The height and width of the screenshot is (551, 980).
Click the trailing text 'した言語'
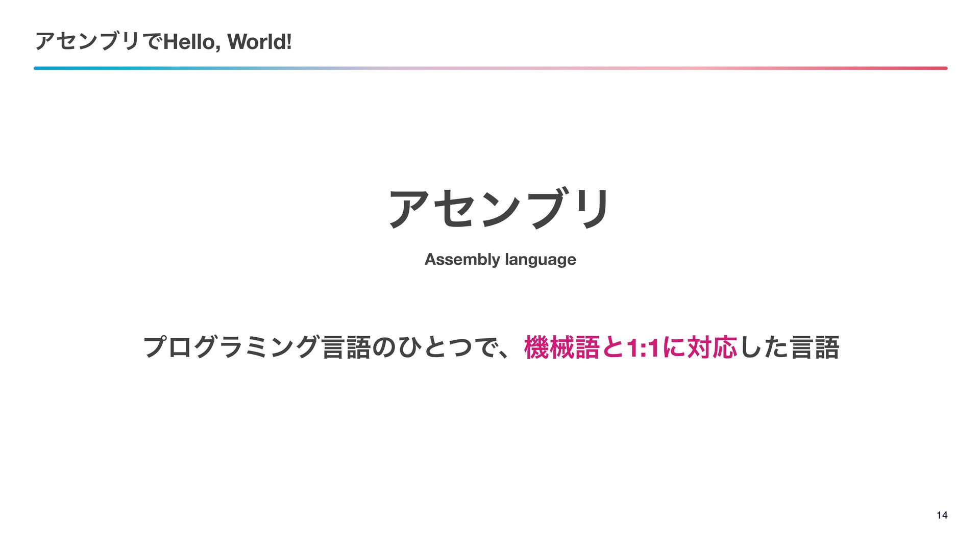(789, 347)
